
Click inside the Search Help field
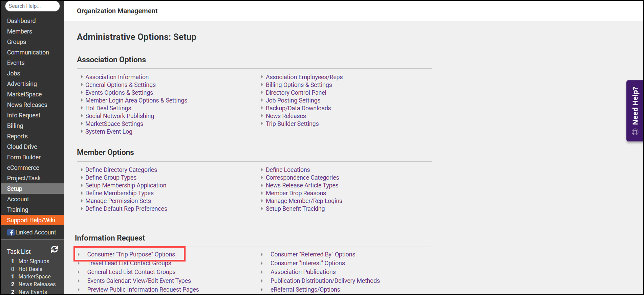click(32, 6)
